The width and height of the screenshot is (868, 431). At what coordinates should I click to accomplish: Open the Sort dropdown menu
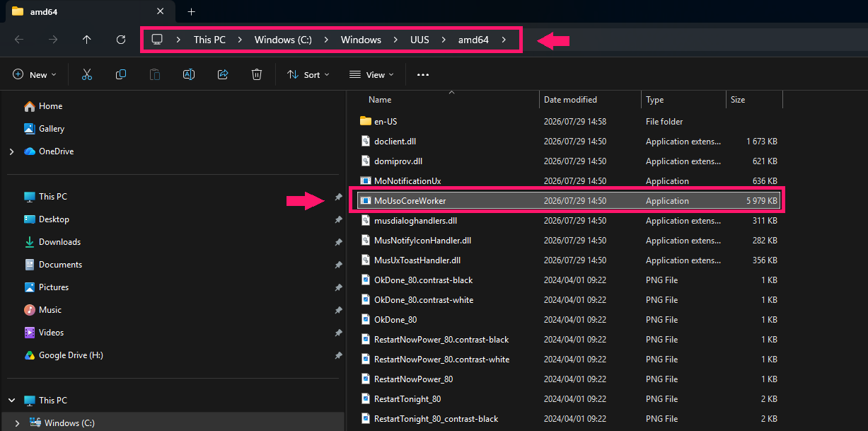pyautogui.click(x=308, y=74)
